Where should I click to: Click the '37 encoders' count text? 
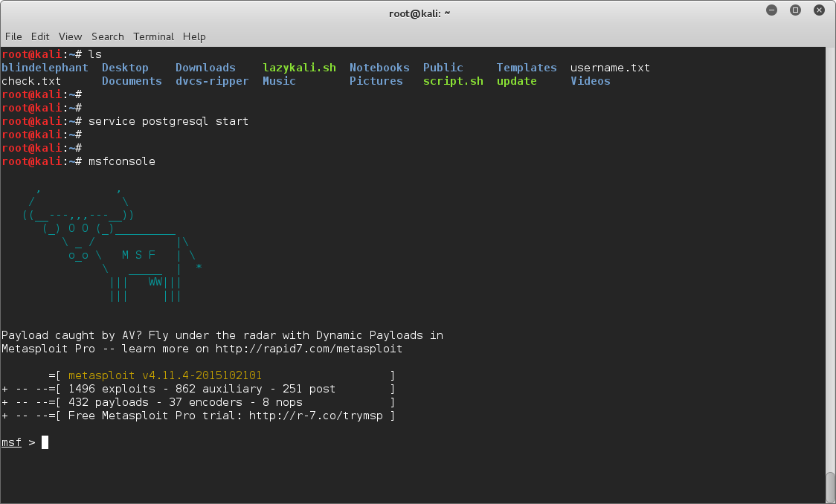coord(206,402)
